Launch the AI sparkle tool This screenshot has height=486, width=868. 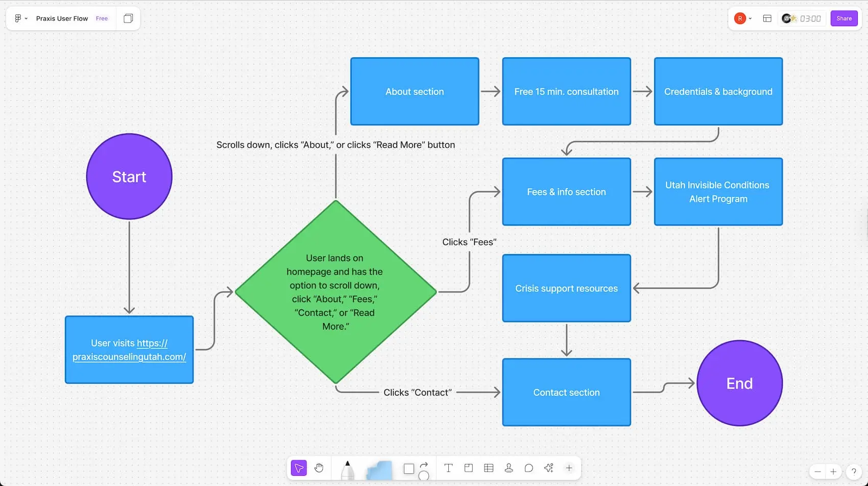coord(548,468)
